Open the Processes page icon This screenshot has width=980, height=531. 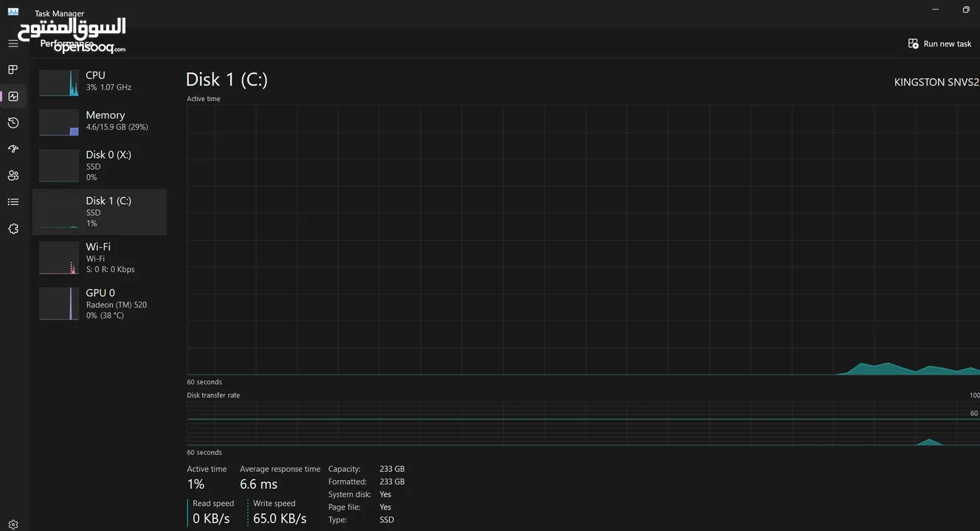(13, 69)
